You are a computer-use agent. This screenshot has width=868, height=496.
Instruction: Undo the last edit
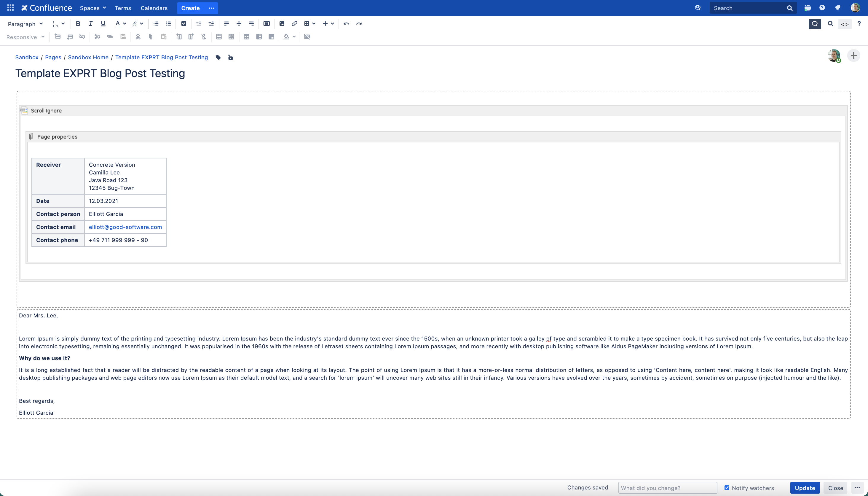(x=346, y=23)
